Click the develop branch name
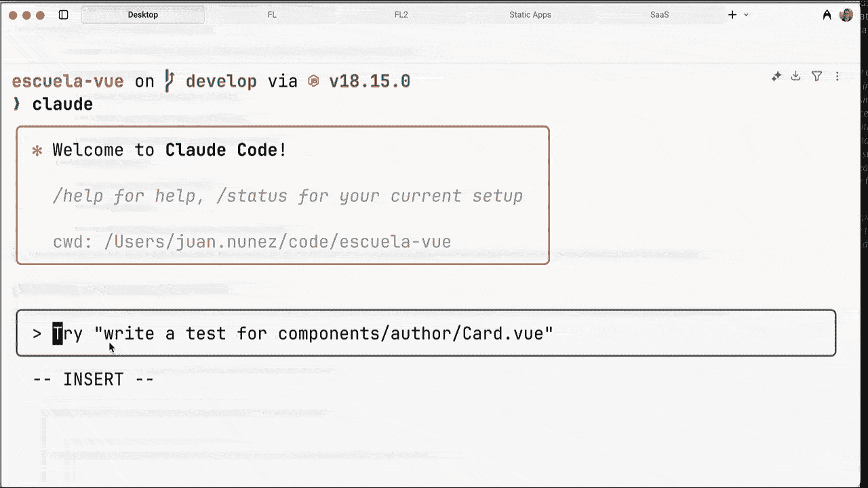The height and width of the screenshot is (488, 868). coord(221,82)
